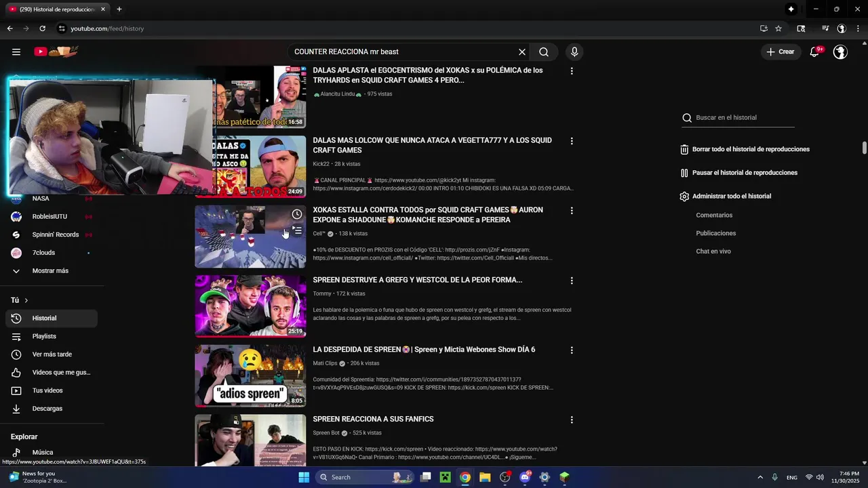Select Historial in the sidebar
Screen dimensions: 868x488
pos(52,319)
